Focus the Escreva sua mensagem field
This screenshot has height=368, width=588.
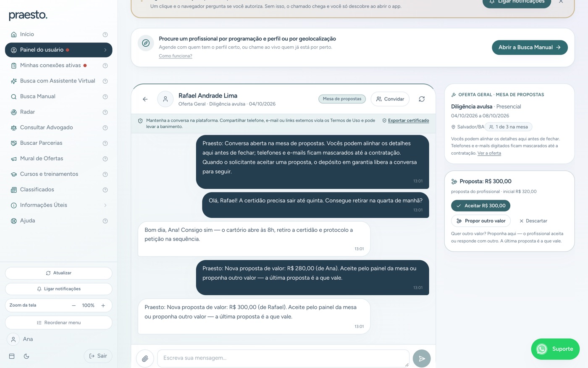pyautogui.click(x=283, y=358)
